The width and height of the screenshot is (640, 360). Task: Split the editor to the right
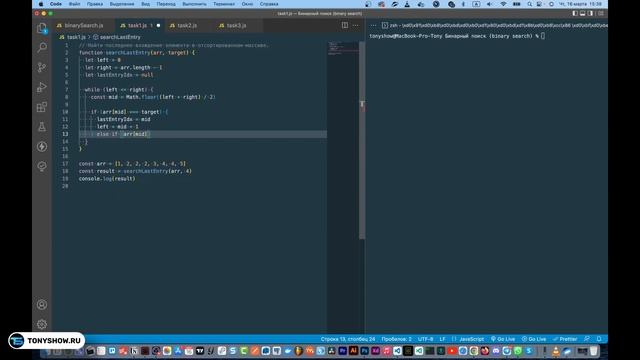coord(345,25)
